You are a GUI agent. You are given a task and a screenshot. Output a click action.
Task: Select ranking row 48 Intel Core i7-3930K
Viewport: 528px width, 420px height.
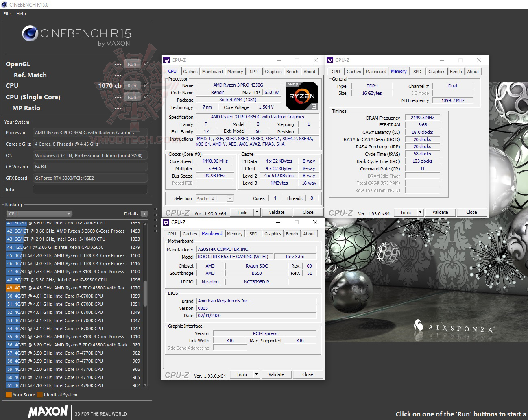click(x=74, y=280)
